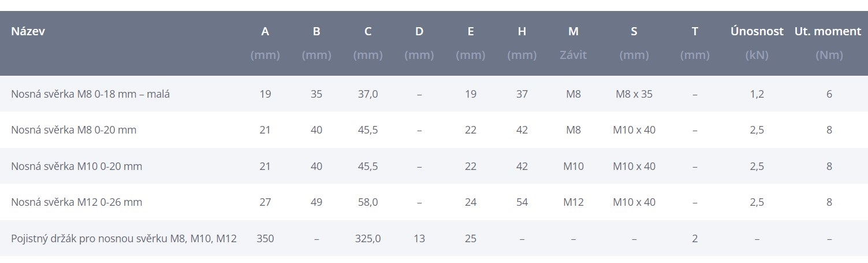Viewport: 868px width, 263px height.
Task: Click the Název column header
Action: point(28,32)
